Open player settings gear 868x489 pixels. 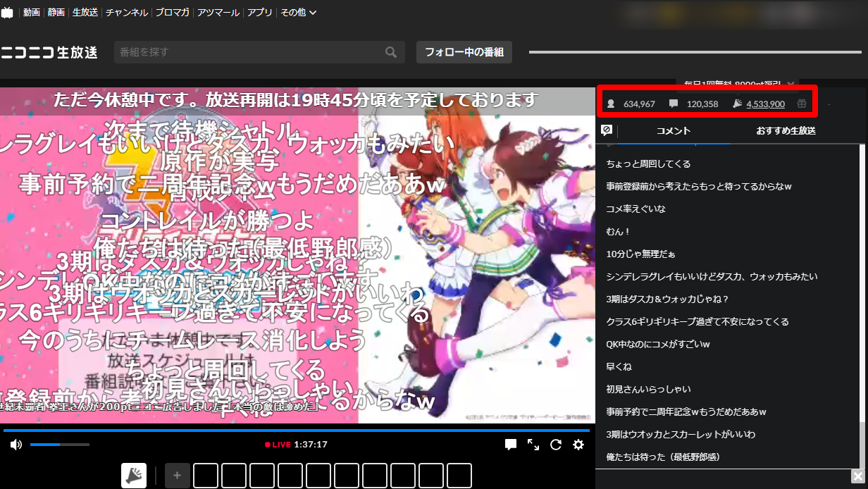click(578, 445)
